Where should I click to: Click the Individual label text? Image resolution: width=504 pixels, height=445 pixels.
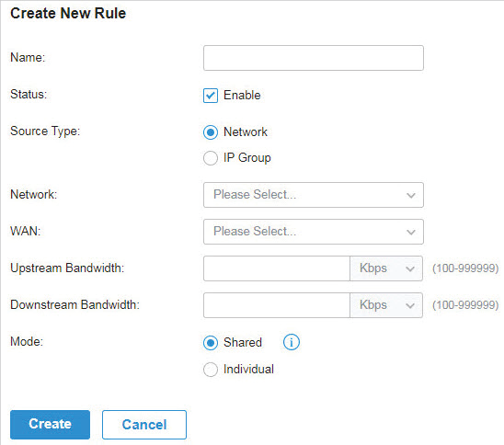coord(248,369)
